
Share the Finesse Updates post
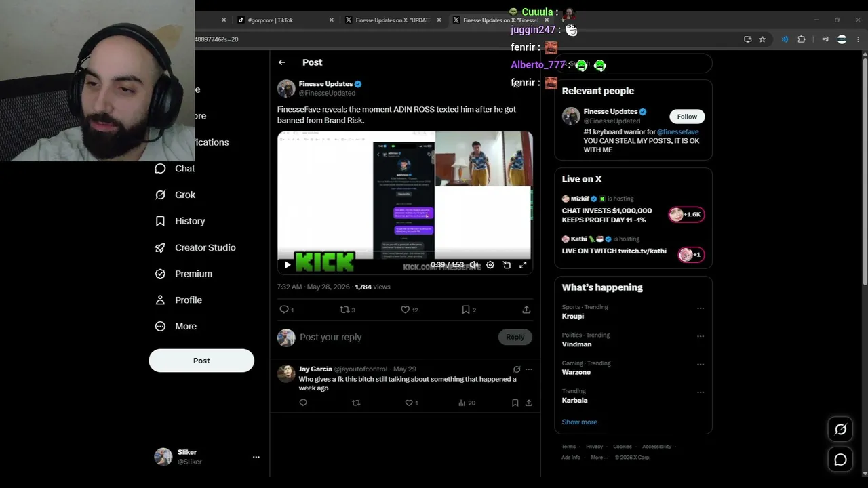526,310
